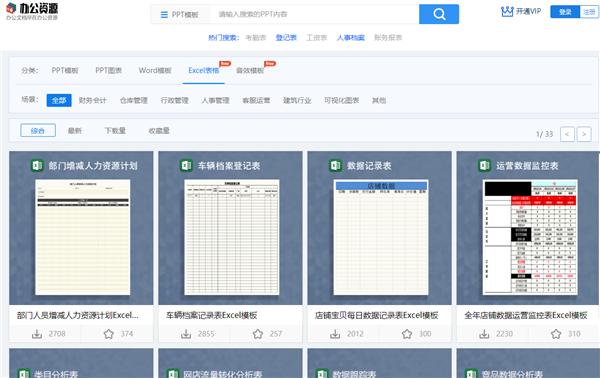The image size is (600, 378).
Task: Sort results by 收藏量
Action: [x=159, y=130]
